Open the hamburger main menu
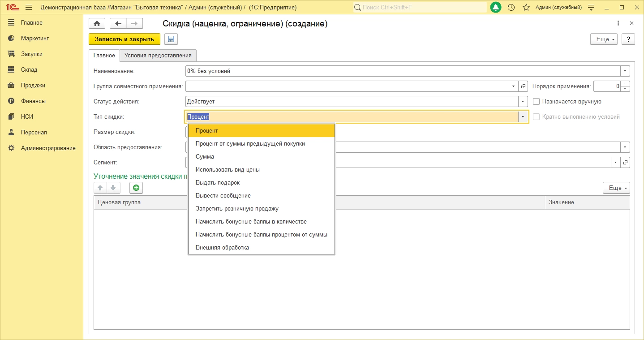Viewport: 644px width, 340px height. coord(29,8)
